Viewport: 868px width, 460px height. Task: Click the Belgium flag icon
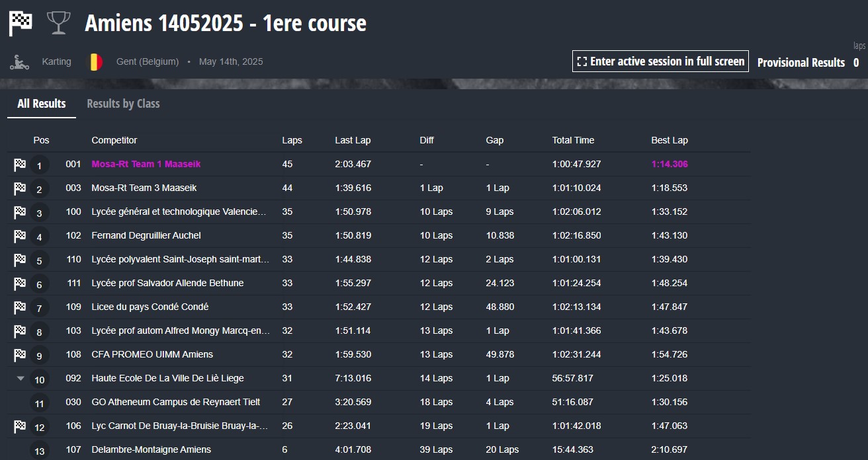96,62
